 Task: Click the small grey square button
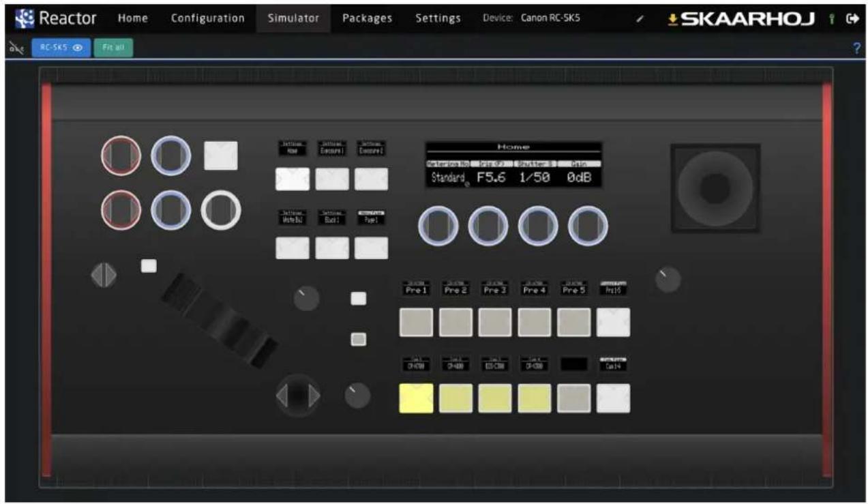coord(358,339)
